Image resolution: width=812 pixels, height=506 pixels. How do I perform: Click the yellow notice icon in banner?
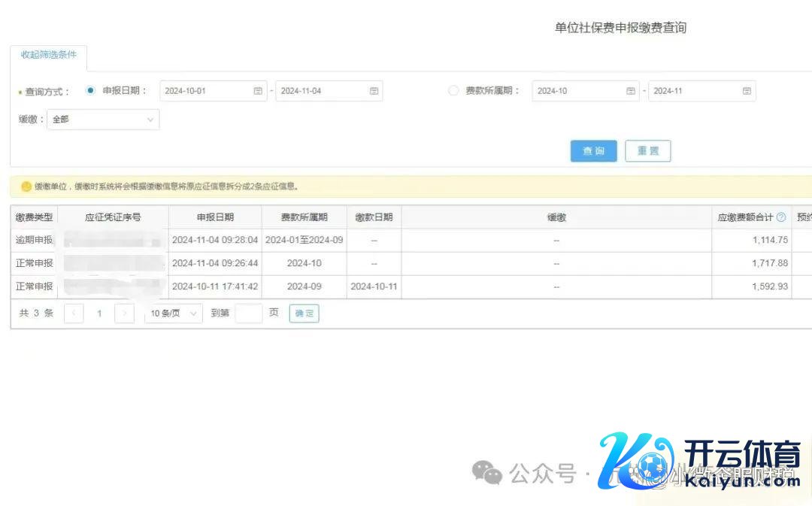click(x=26, y=186)
